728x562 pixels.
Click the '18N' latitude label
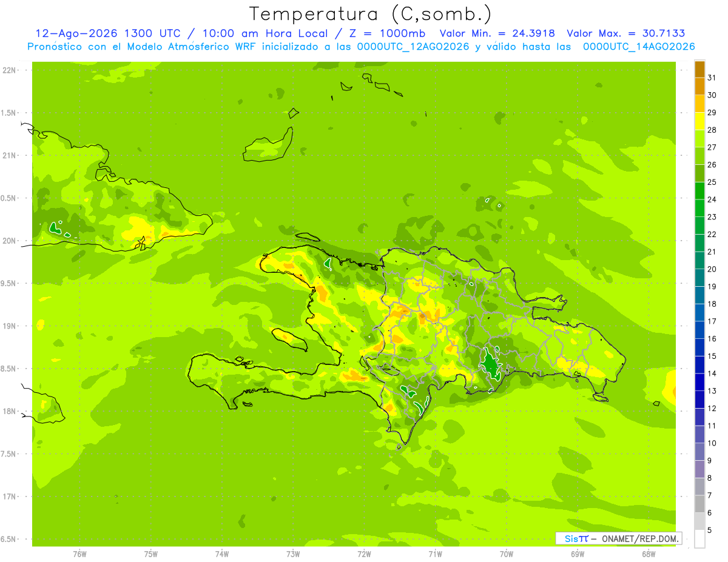10,412
